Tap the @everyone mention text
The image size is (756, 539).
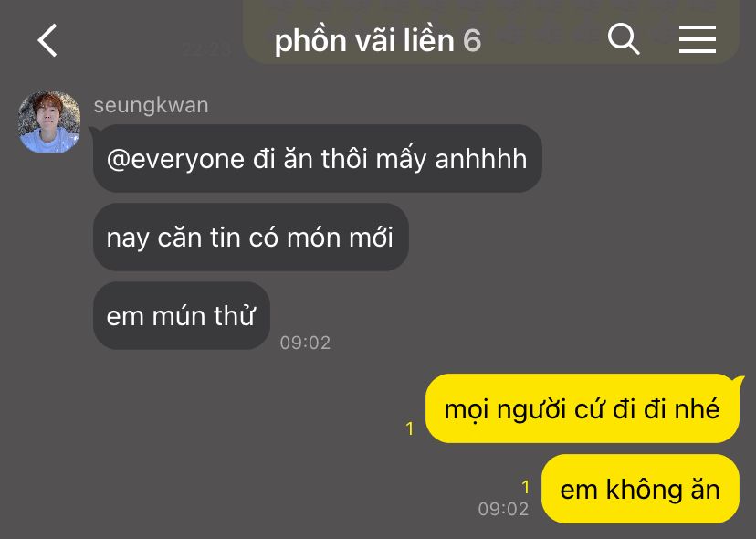point(175,160)
